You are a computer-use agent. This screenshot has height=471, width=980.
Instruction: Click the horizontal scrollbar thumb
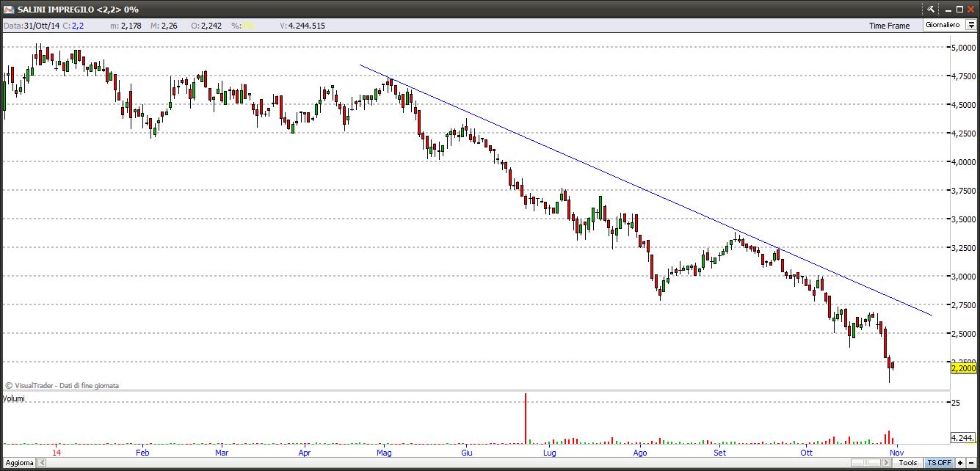(866, 463)
